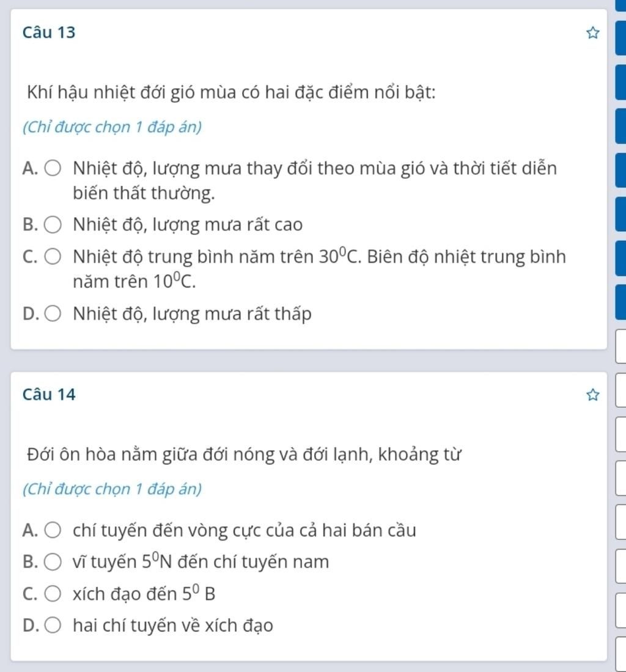This screenshot has width=626, height=672.
Task: Open the white navigator box beside Câu 14 option C
Action: [621, 610]
